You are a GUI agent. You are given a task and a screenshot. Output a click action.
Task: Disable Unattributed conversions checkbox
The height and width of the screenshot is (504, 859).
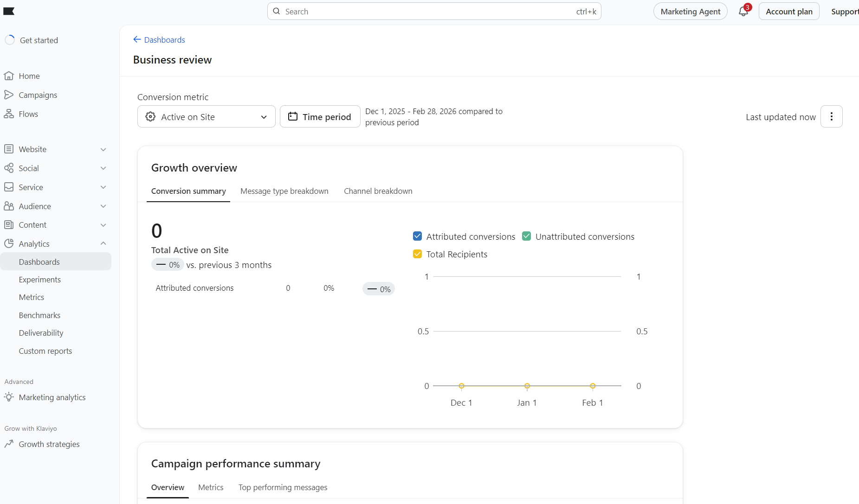pyautogui.click(x=526, y=236)
